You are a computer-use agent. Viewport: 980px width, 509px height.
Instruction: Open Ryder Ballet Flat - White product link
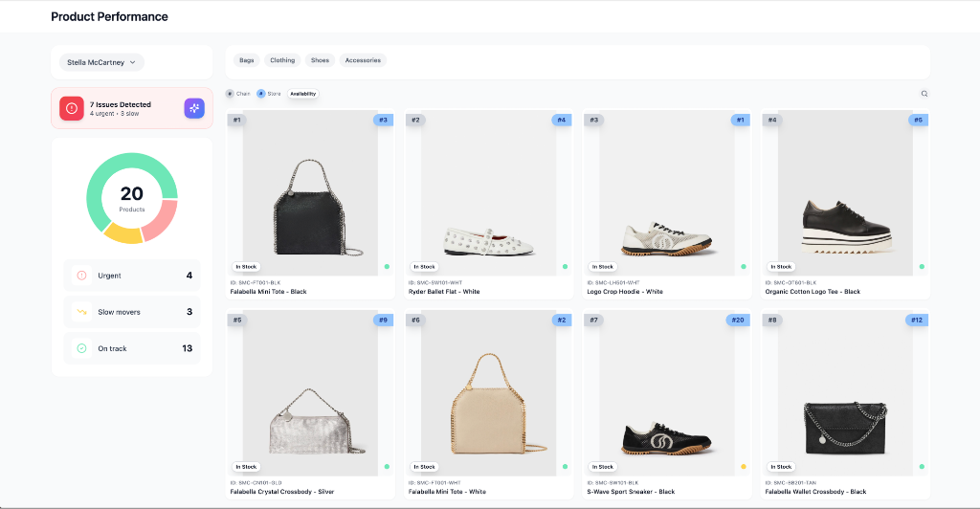(x=444, y=292)
